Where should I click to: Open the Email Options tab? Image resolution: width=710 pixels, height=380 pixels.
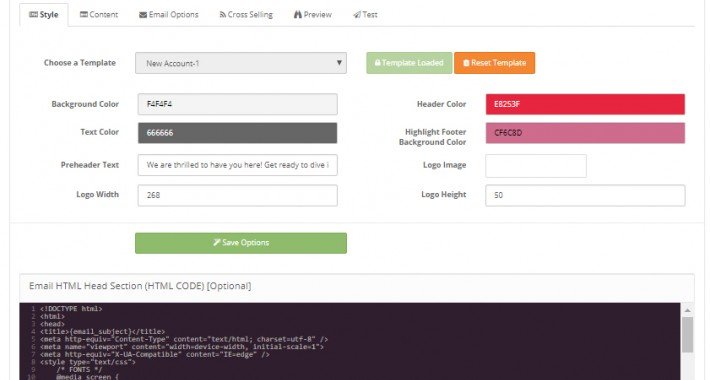[168, 14]
